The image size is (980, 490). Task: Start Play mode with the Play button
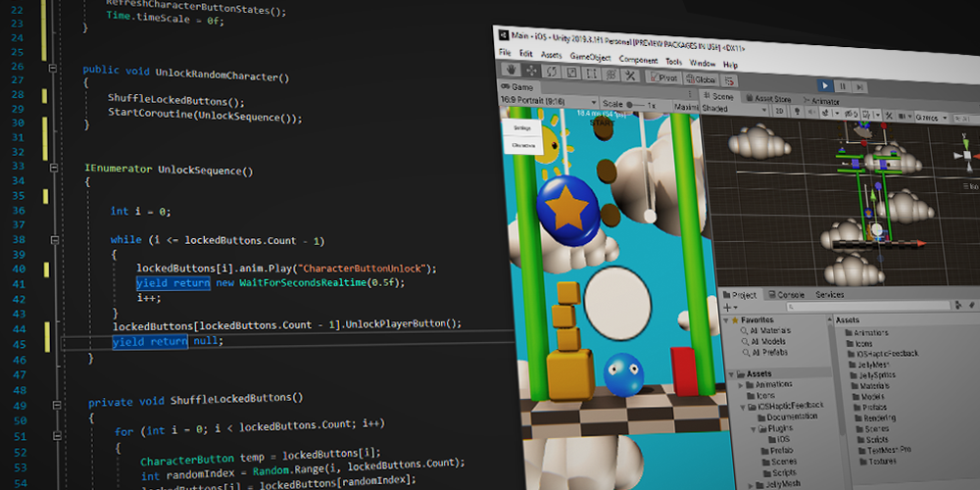[x=825, y=85]
